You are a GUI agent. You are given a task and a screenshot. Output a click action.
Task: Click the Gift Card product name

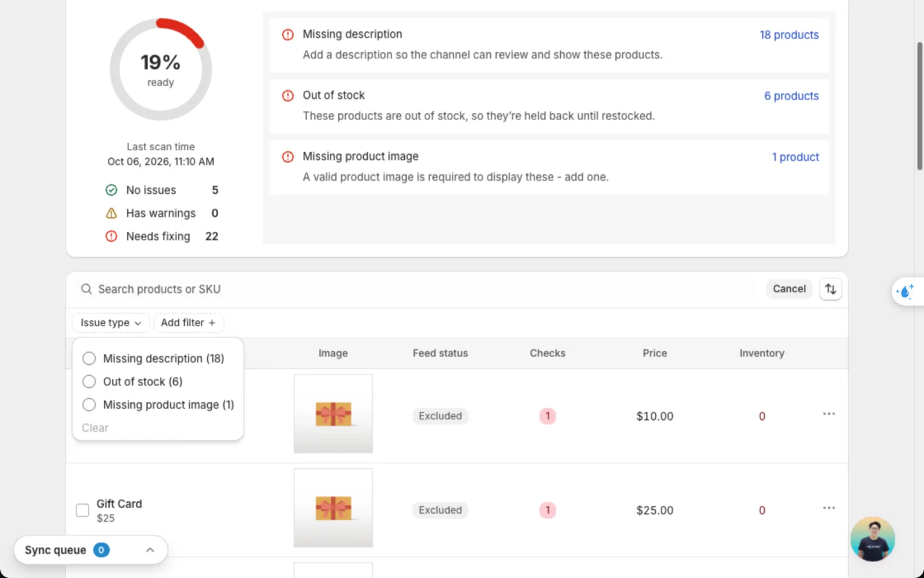tap(119, 504)
